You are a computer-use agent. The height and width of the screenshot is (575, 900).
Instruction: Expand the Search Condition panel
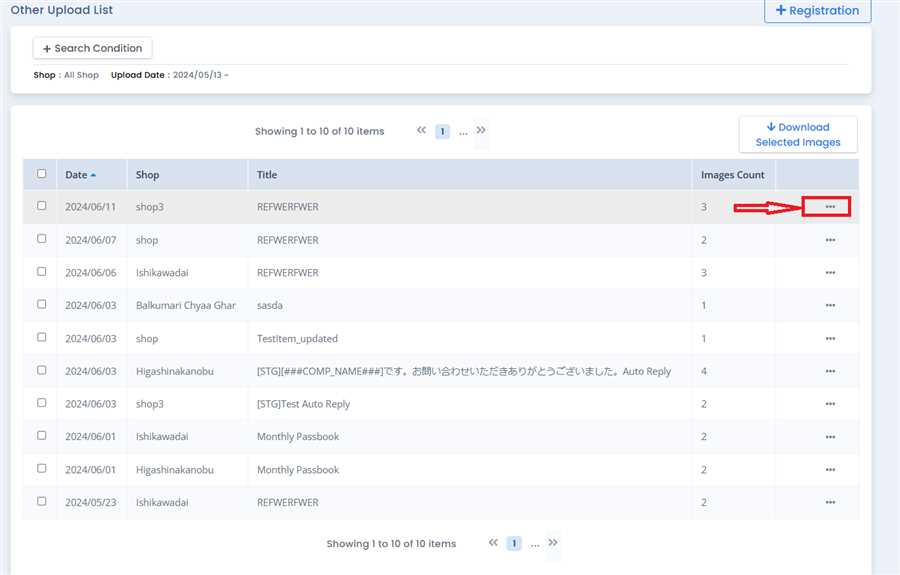tap(92, 48)
